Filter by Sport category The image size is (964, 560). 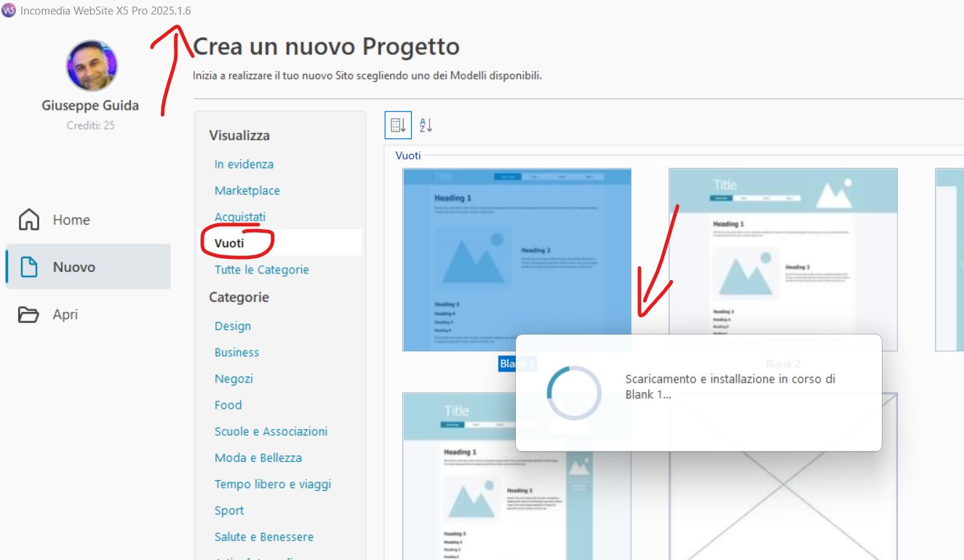click(229, 511)
